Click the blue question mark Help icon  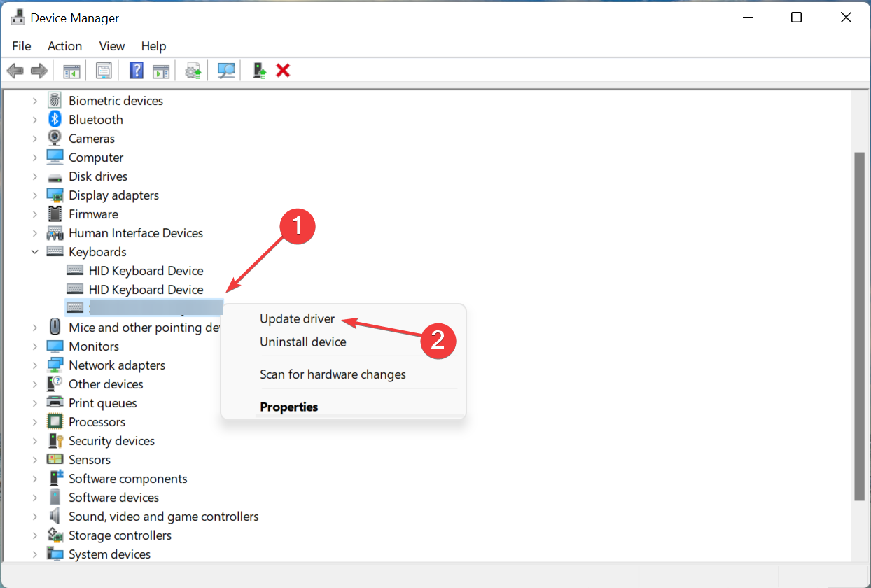click(x=137, y=71)
